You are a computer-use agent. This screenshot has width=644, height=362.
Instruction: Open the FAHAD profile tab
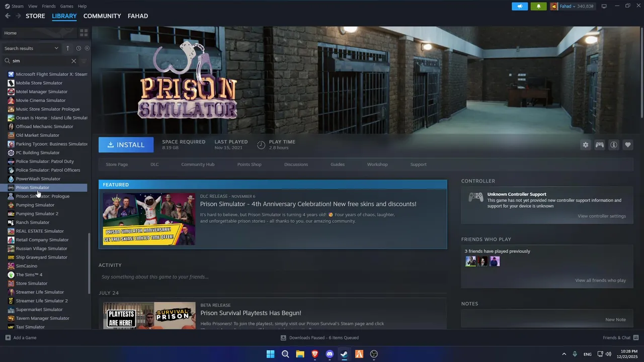click(x=138, y=16)
